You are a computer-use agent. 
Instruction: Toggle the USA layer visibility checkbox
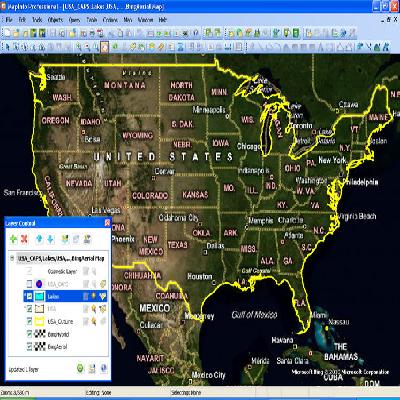tap(29, 309)
